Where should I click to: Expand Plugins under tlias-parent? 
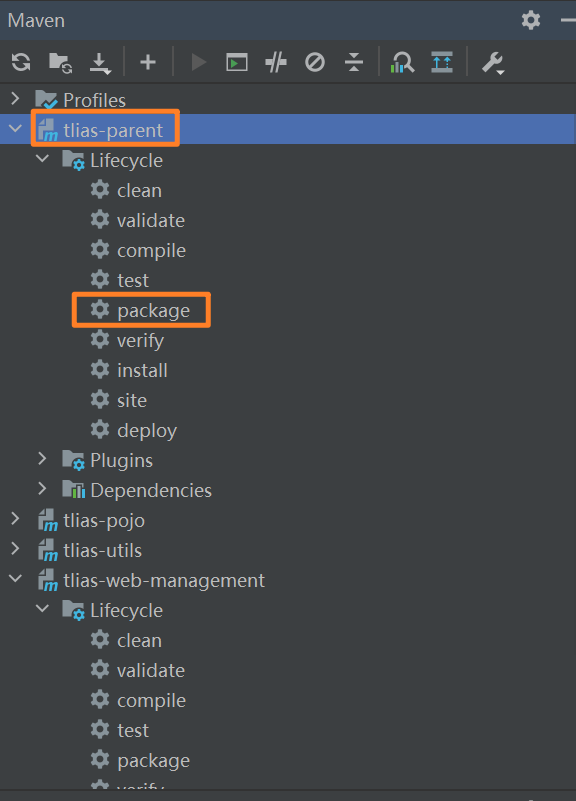click(42, 459)
